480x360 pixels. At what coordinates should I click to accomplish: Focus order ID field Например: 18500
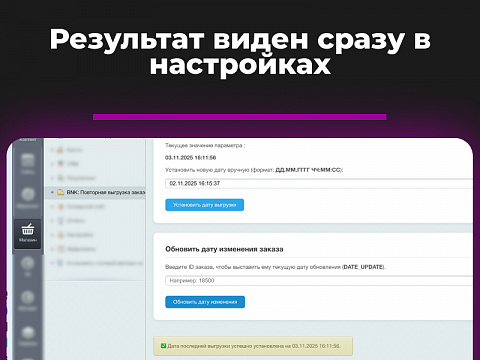pos(319,281)
